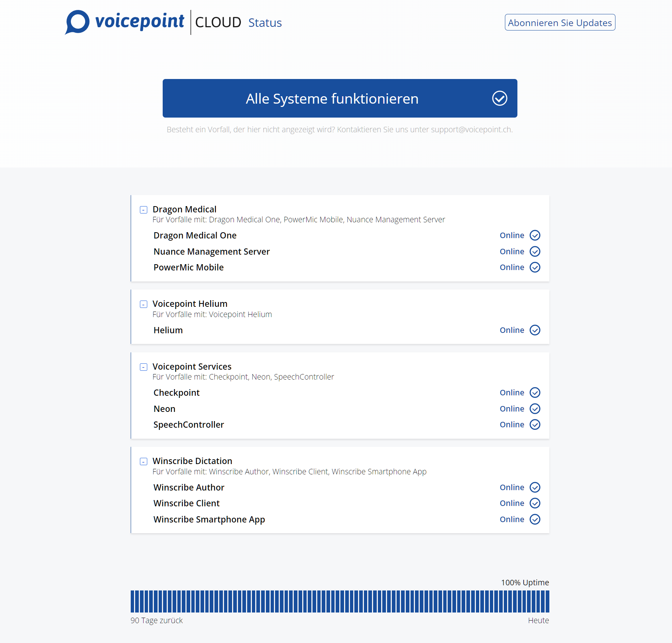This screenshot has width=672, height=643.
Task: Open the Status page link in header
Action: coord(265,23)
